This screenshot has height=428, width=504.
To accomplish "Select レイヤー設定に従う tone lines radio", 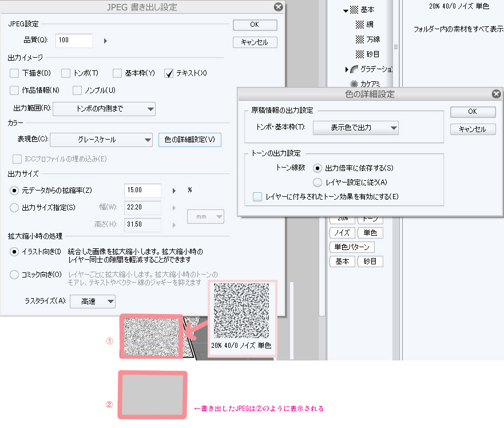I will click(318, 183).
